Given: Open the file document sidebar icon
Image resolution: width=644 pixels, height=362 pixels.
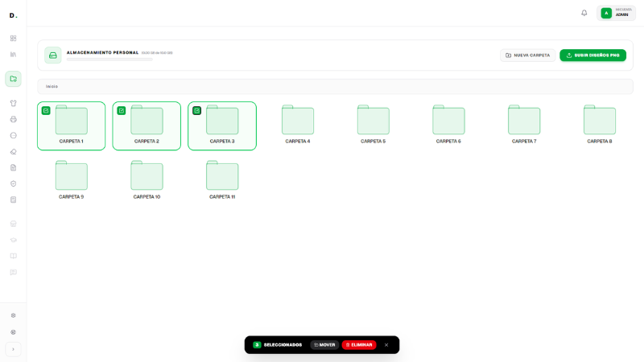Looking at the screenshot, I should click(x=13, y=167).
